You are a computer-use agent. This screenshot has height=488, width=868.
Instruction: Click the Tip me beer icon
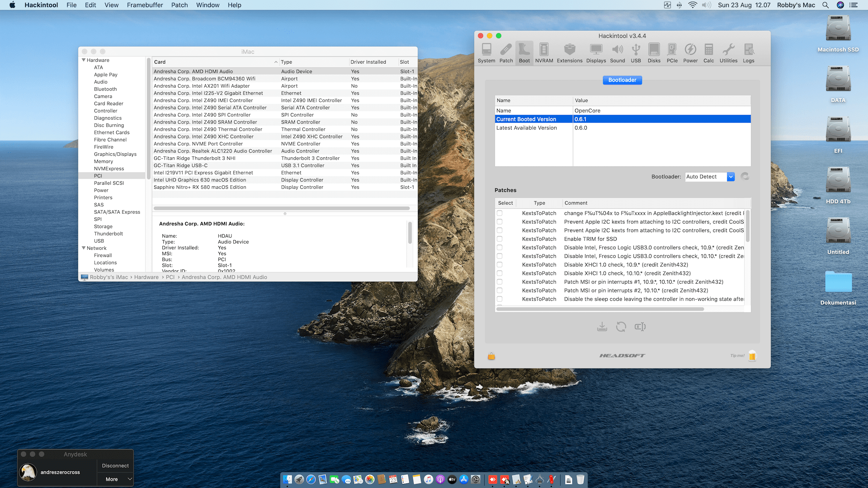tap(752, 356)
